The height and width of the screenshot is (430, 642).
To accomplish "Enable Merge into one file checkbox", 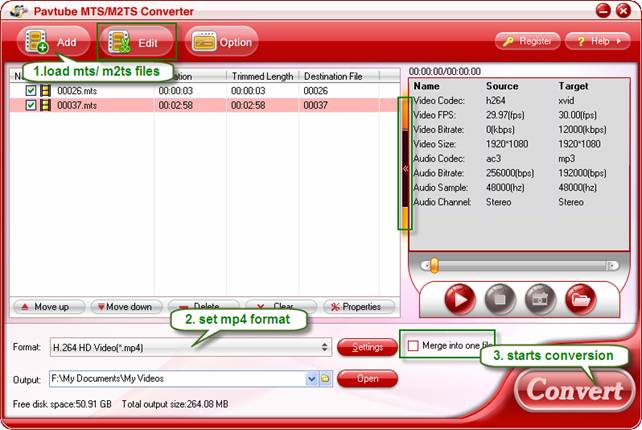I will [413, 346].
